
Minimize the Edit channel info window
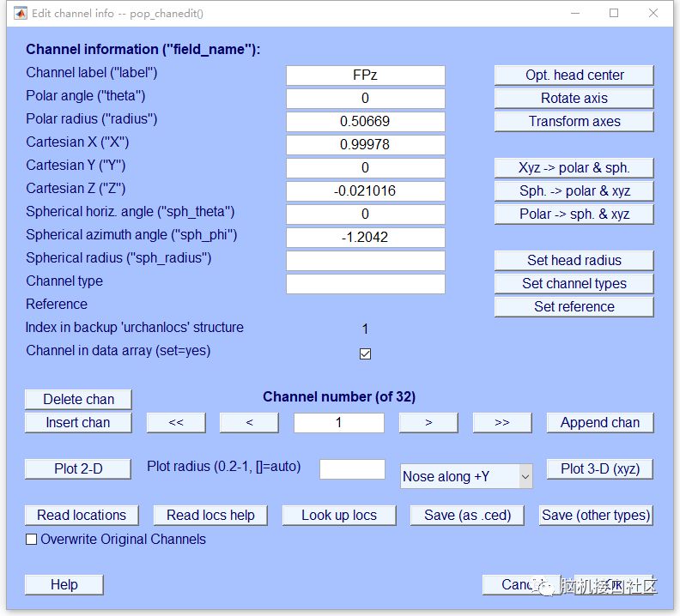click(575, 14)
